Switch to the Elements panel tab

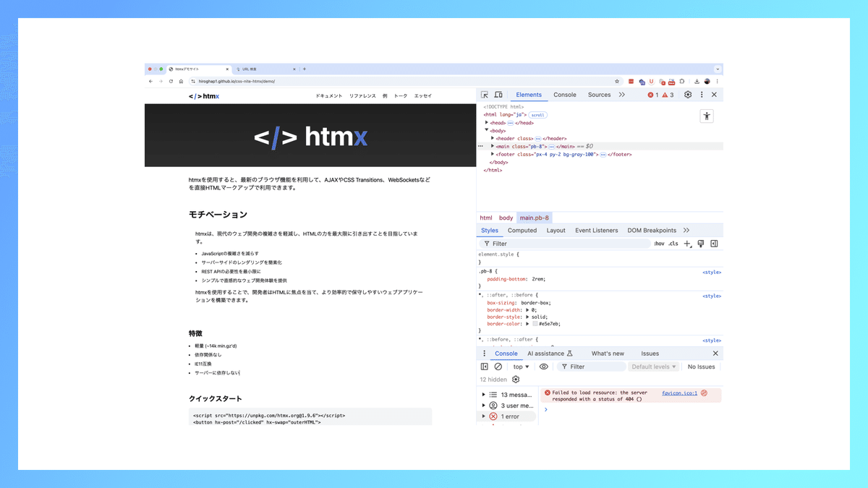pyautogui.click(x=529, y=95)
